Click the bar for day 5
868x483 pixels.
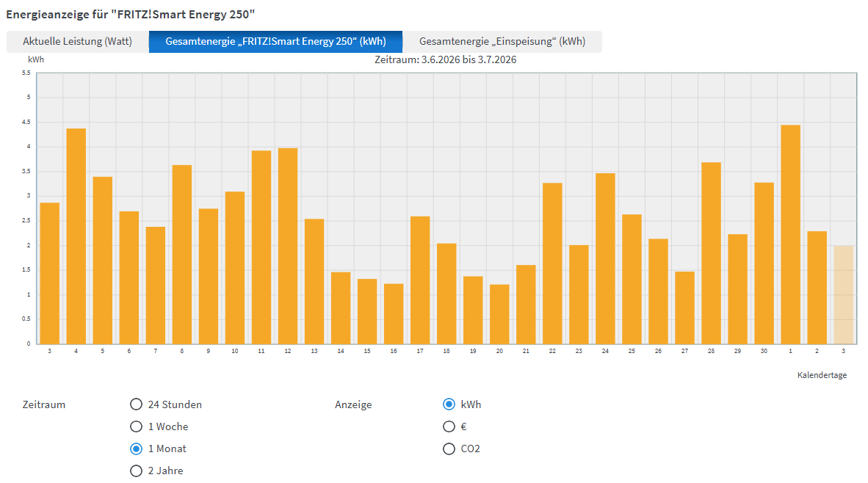[x=102, y=261]
